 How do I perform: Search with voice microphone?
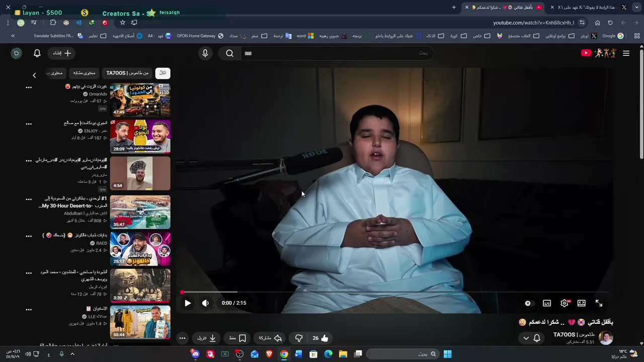(205, 53)
